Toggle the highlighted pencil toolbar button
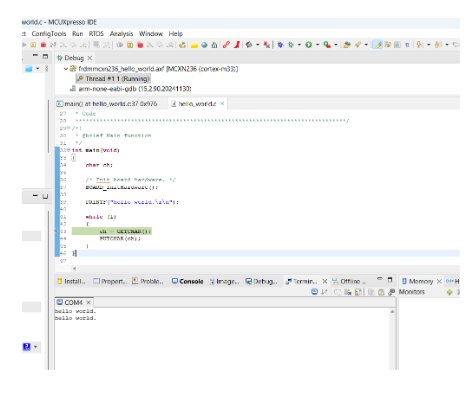 point(377,45)
